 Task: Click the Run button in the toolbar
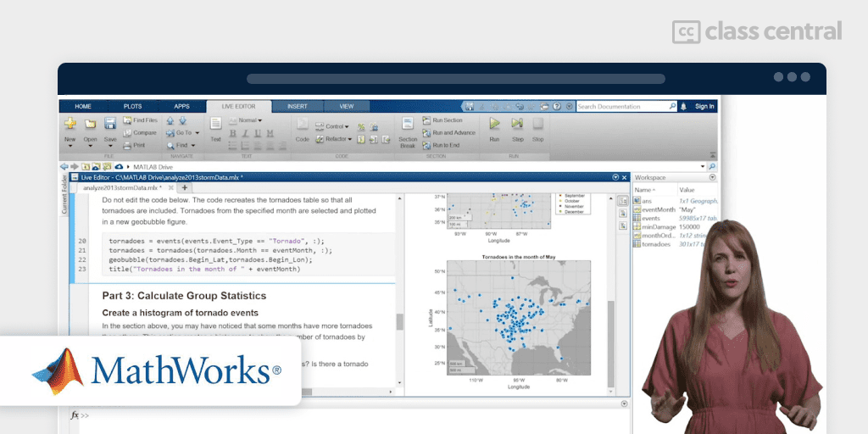(494, 127)
